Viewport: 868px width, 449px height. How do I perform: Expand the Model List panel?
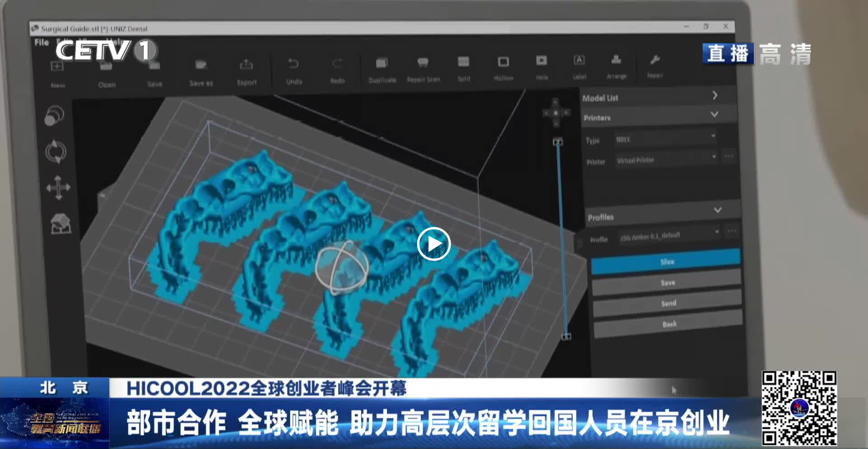click(715, 95)
